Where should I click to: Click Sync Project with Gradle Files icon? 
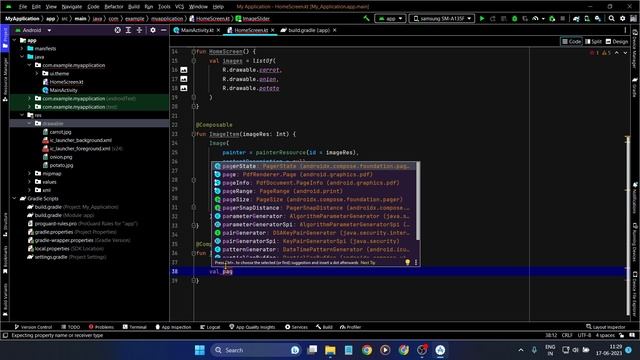(x=576, y=18)
